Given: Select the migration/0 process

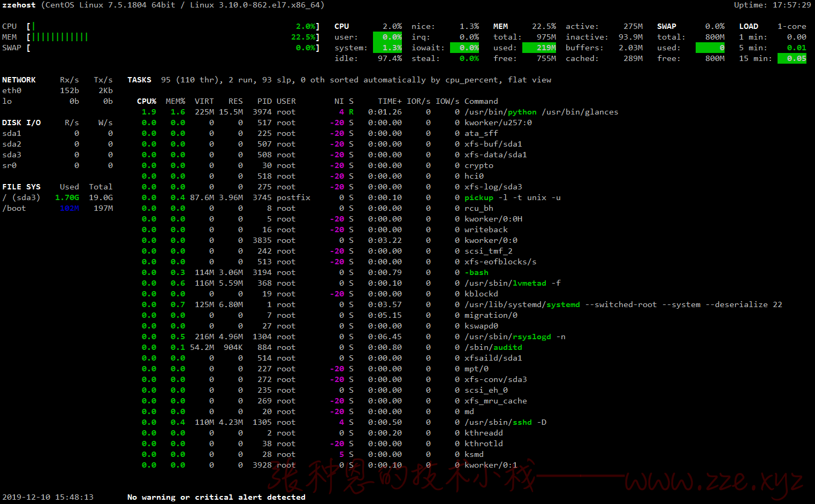Looking at the screenshot, I should coord(330,315).
